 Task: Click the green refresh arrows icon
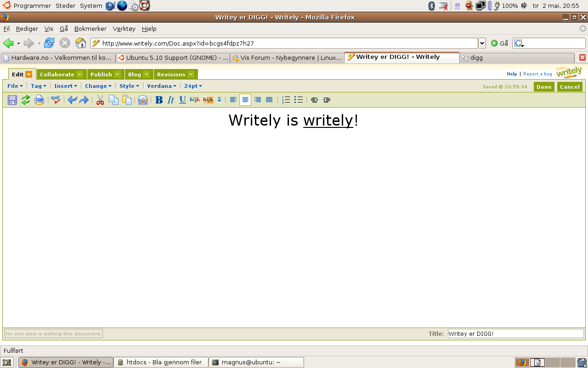[x=26, y=100]
